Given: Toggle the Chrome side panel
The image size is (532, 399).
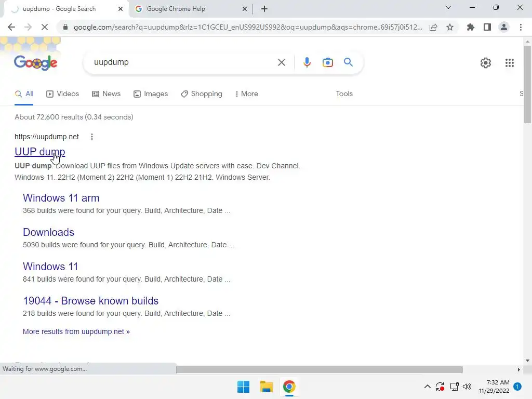Looking at the screenshot, I should point(487,27).
